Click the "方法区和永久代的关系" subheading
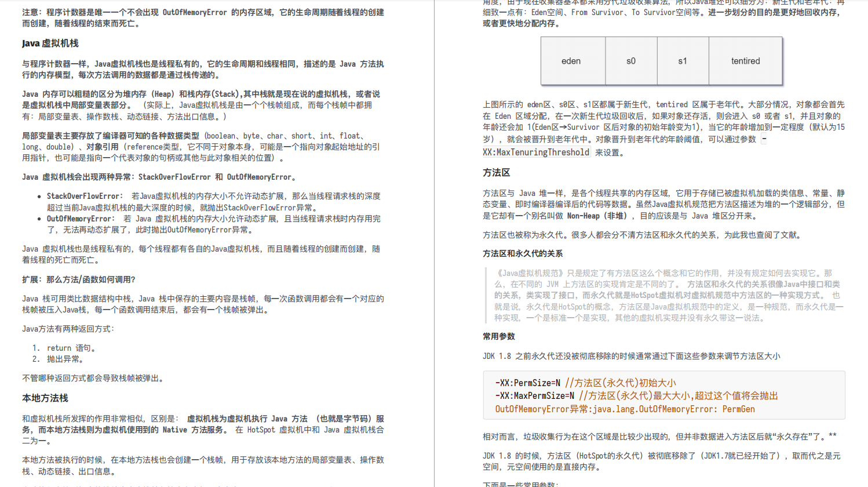This screenshot has width=868, height=487. click(523, 253)
